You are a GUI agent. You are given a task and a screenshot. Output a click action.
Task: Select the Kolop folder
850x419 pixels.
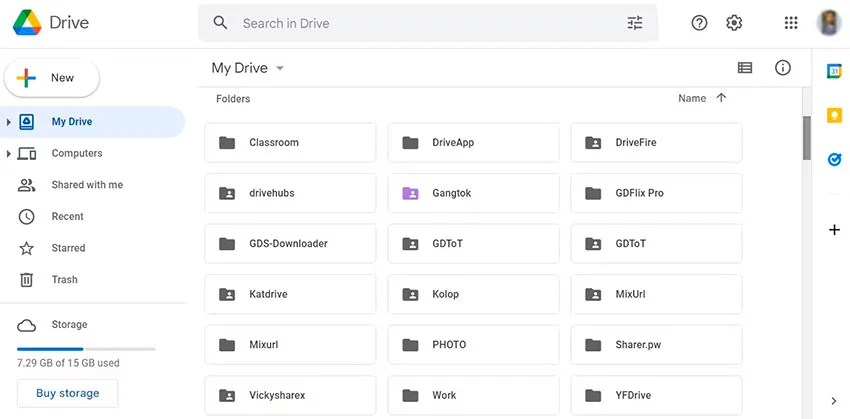(473, 294)
